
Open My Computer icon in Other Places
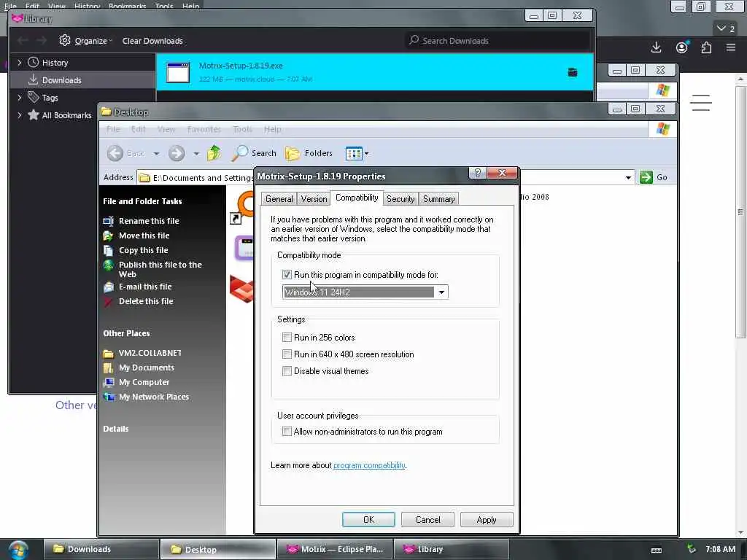109,382
